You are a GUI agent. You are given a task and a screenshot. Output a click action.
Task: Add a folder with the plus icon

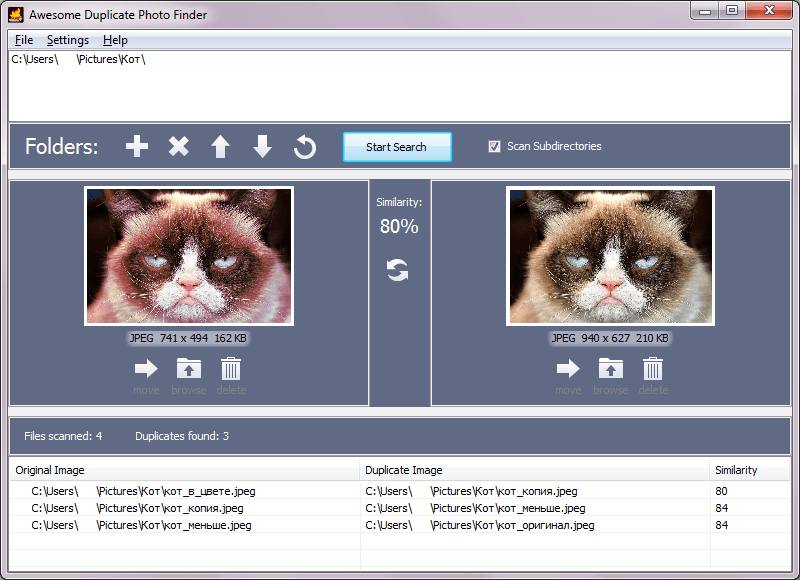click(x=137, y=146)
